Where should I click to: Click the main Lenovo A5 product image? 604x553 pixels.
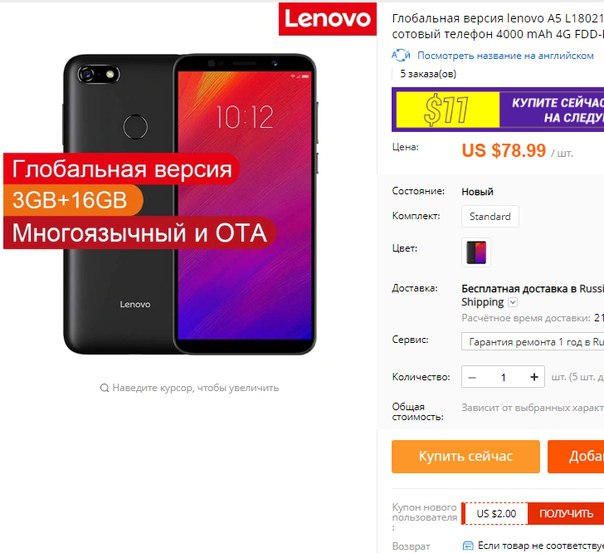pos(190,204)
